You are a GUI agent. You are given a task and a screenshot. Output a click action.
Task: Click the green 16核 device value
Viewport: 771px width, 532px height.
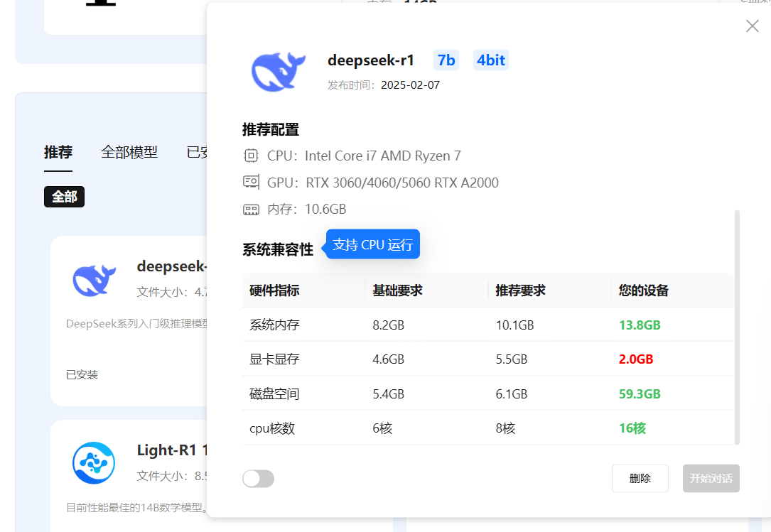point(632,428)
